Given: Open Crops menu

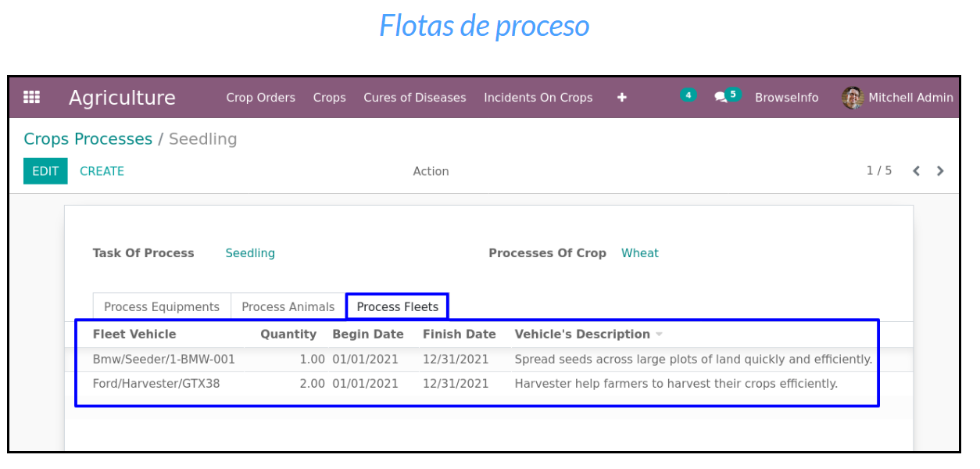Looking at the screenshot, I should (329, 98).
